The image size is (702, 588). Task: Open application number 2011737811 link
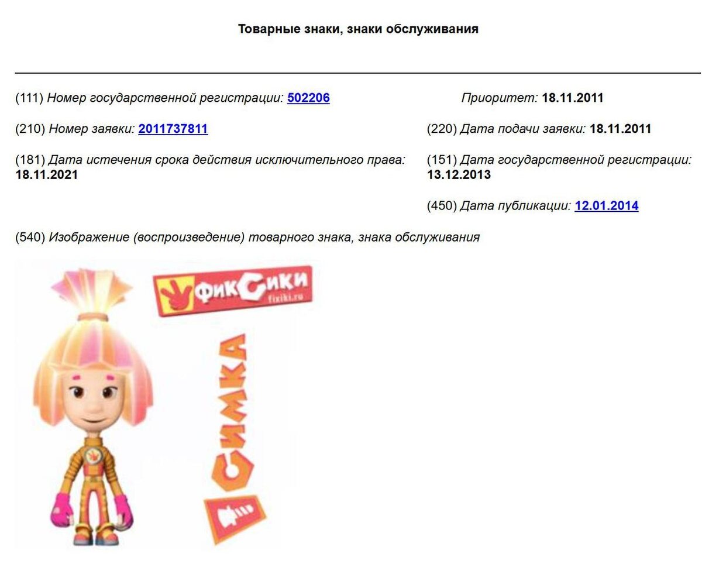[173, 129]
